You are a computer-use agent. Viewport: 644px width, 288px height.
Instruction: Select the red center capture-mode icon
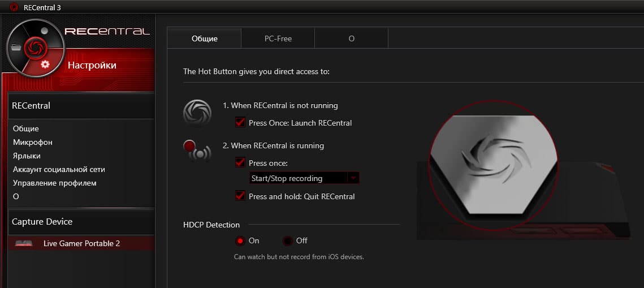36,48
